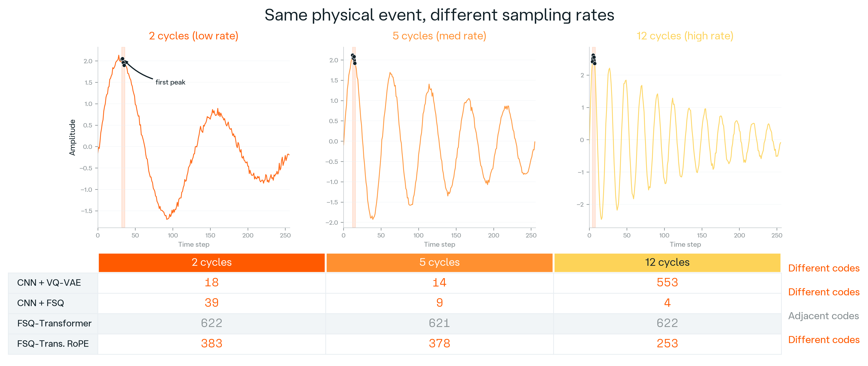Viewport: 868px width, 366px height.
Task: Click the value 383 in FSQ-Trans. RoPE row
Action: [212, 343]
